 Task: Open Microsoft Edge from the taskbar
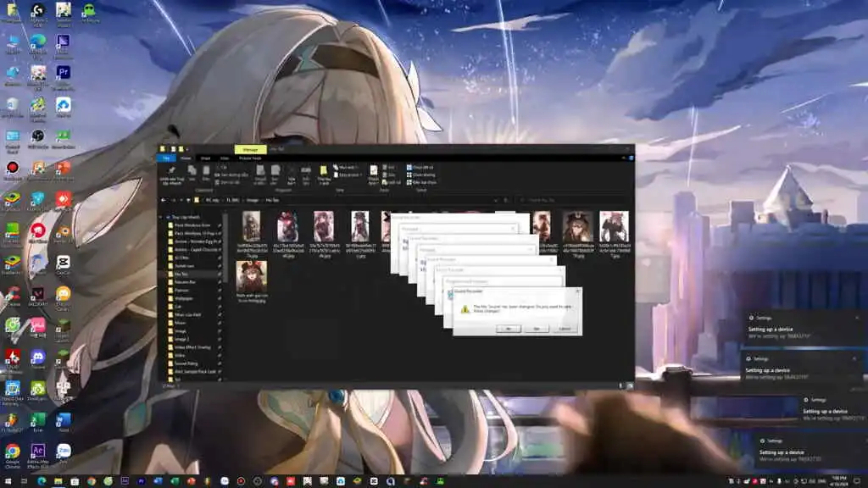tap(42, 481)
